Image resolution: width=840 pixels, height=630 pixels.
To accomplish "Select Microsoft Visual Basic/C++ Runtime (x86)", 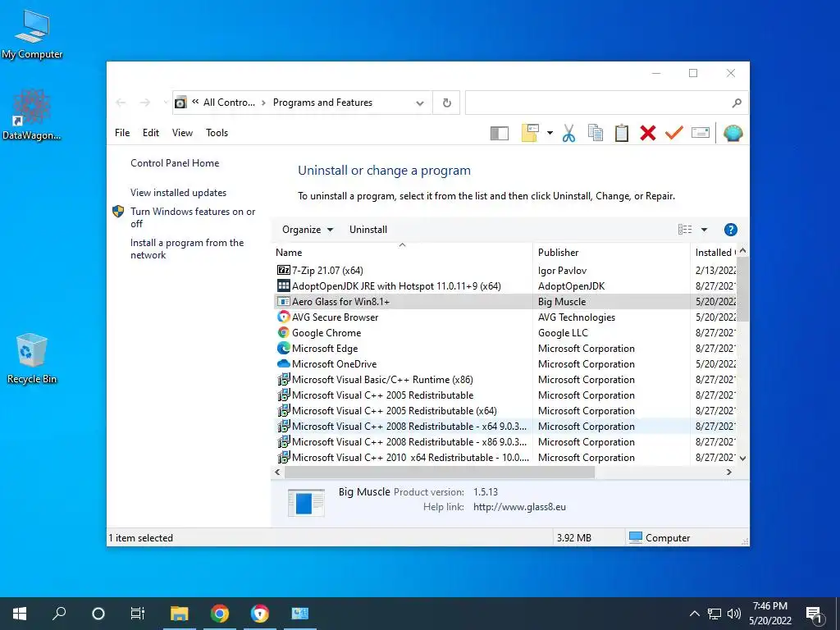I will 504,379.
